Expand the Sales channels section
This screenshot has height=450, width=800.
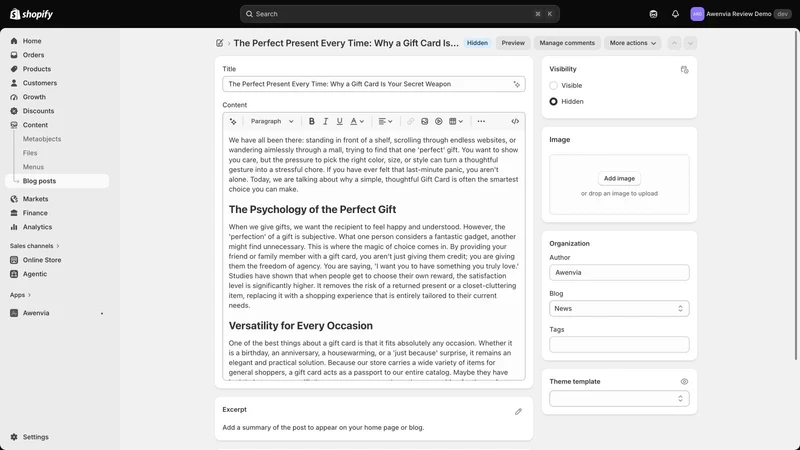pos(35,246)
